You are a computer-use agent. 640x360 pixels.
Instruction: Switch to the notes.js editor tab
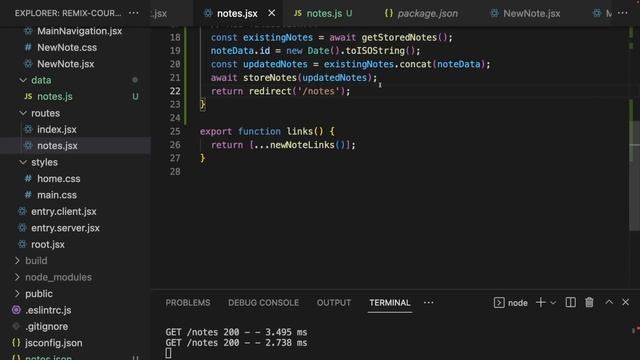[324, 13]
